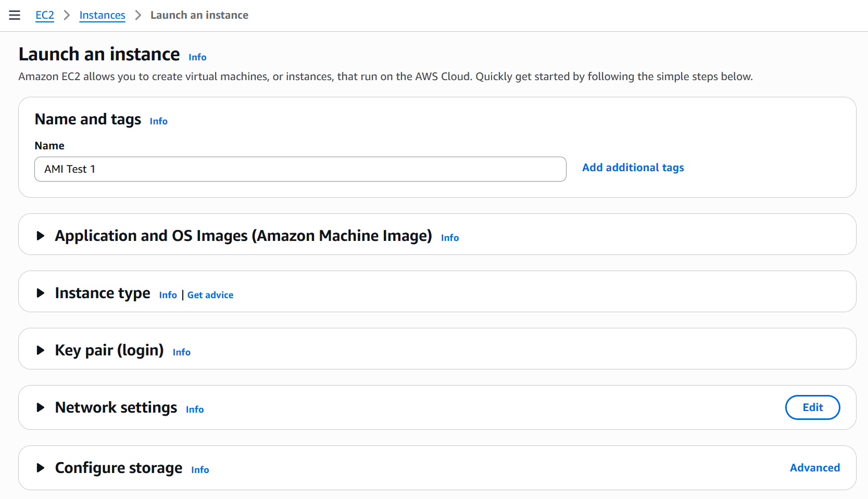Expand the Network settings section
The image size is (868, 499).
tap(41, 407)
